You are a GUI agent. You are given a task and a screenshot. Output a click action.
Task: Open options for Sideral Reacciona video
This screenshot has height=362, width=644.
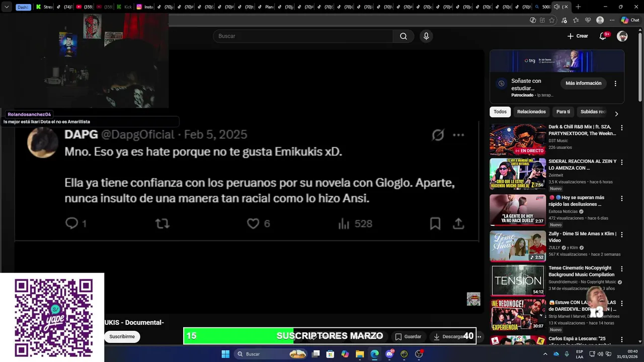click(621, 162)
